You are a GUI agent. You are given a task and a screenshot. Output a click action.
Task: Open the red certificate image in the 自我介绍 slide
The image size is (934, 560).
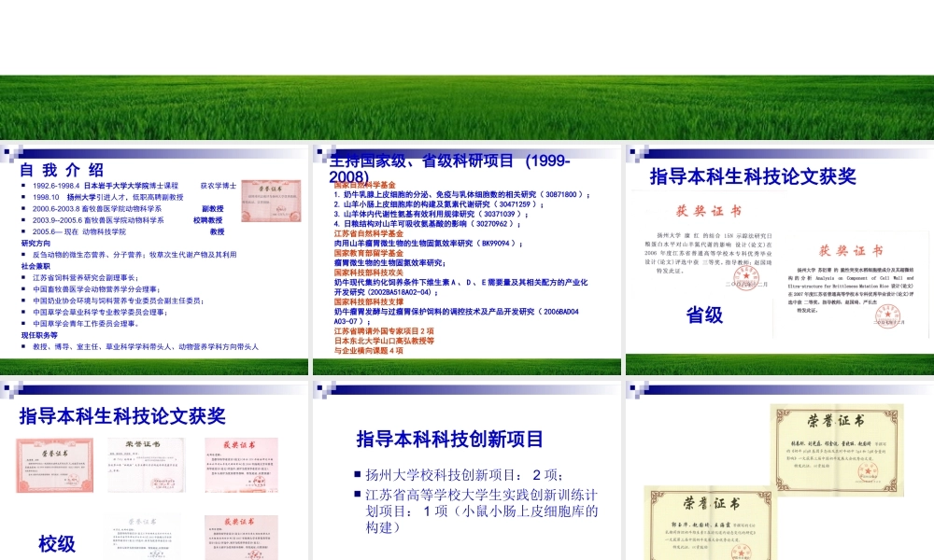coord(271,202)
